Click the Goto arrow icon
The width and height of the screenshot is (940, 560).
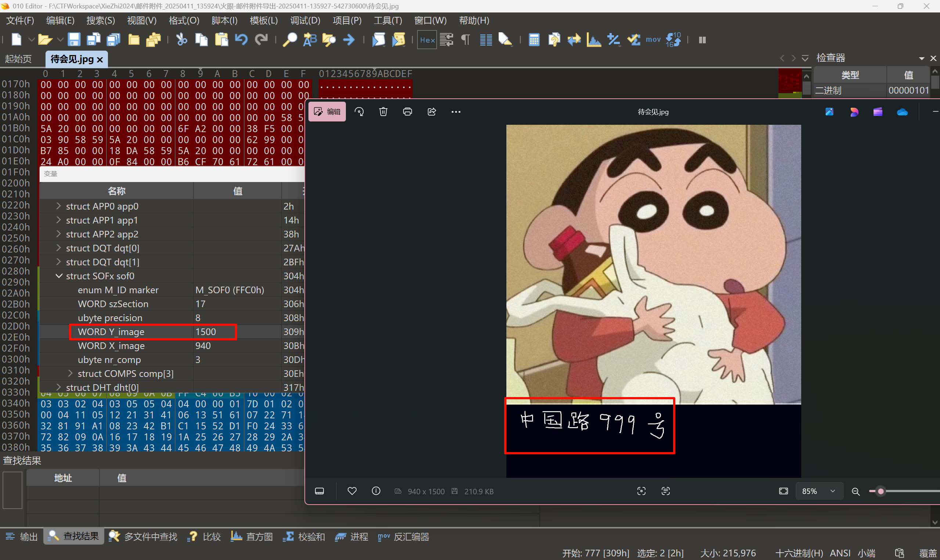coord(349,40)
